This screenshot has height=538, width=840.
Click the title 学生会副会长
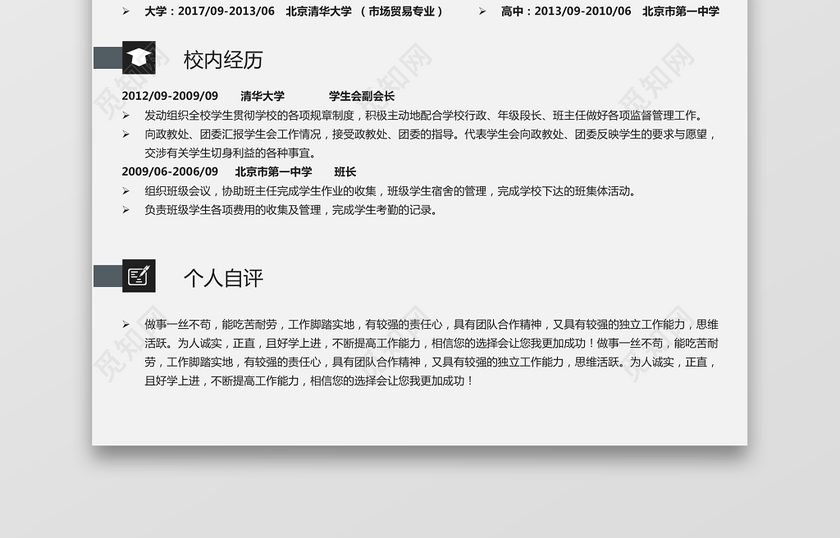pyautogui.click(x=362, y=96)
